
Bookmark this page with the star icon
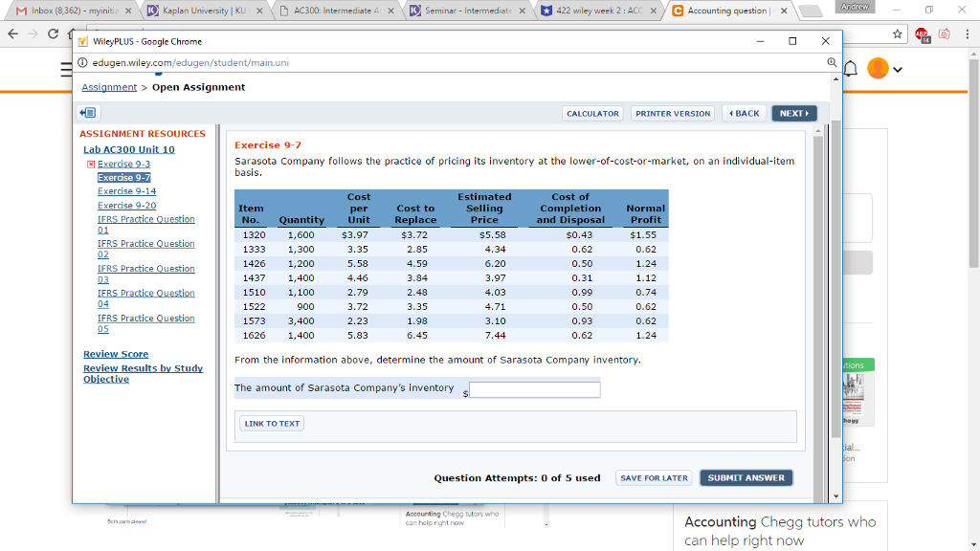click(x=898, y=33)
